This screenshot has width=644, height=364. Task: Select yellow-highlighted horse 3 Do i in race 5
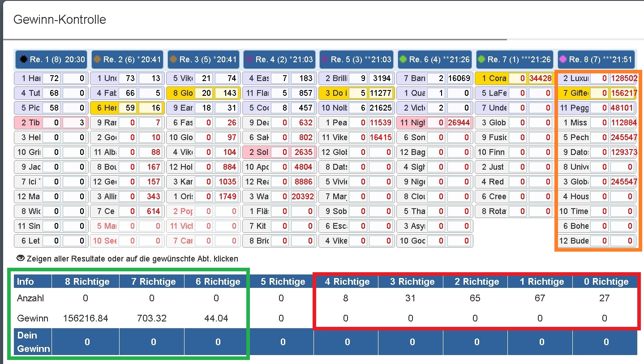(x=332, y=93)
